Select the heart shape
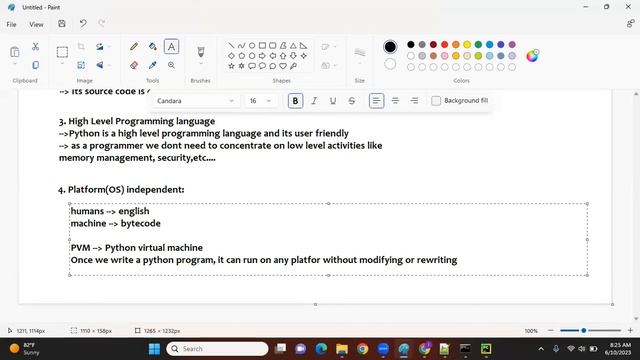The height and width of the screenshot is (360, 640). pos(283,66)
